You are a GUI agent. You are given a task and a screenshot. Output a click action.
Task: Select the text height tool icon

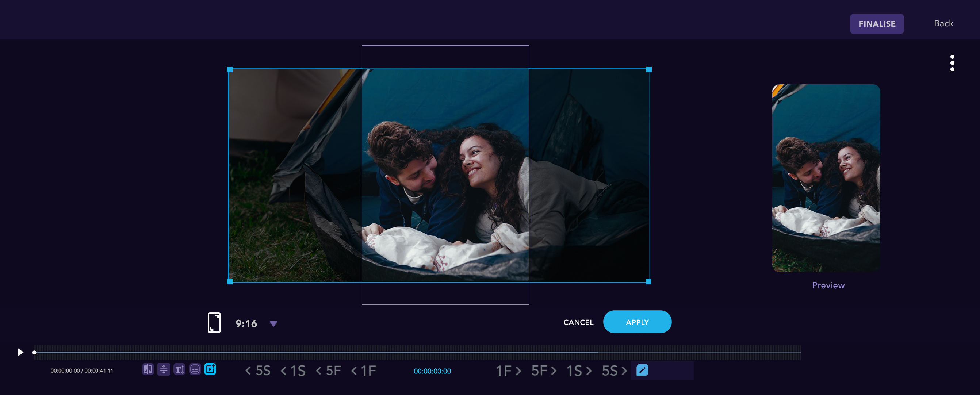tap(179, 369)
